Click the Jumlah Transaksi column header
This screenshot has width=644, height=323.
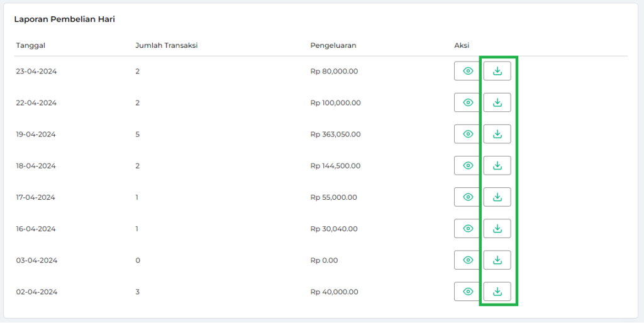pos(167,45)
